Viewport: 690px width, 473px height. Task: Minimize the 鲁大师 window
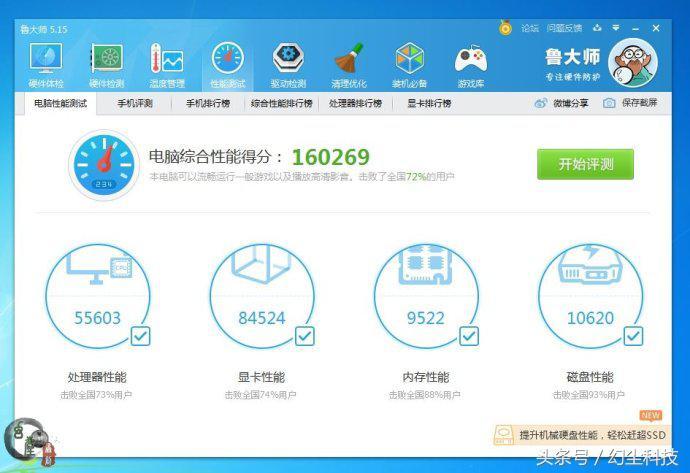click(635, 29)
